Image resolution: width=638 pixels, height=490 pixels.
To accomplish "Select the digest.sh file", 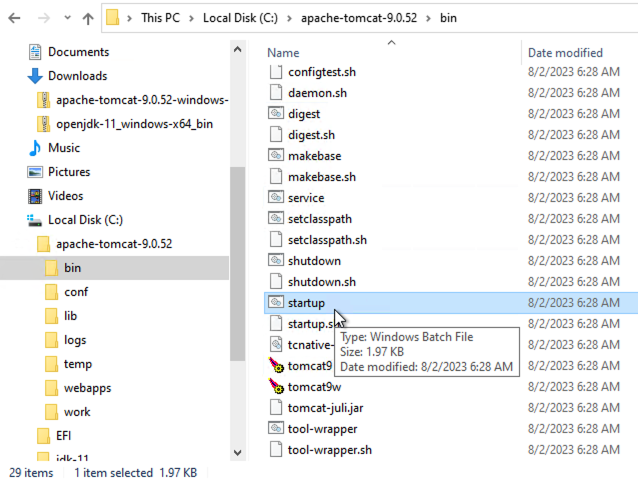I will tap(312, 135).
